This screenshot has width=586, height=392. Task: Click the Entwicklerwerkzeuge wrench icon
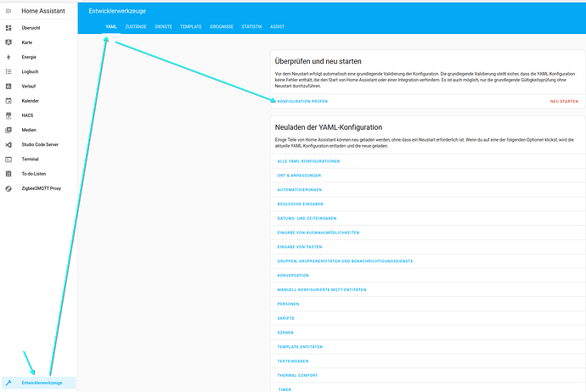8,383
